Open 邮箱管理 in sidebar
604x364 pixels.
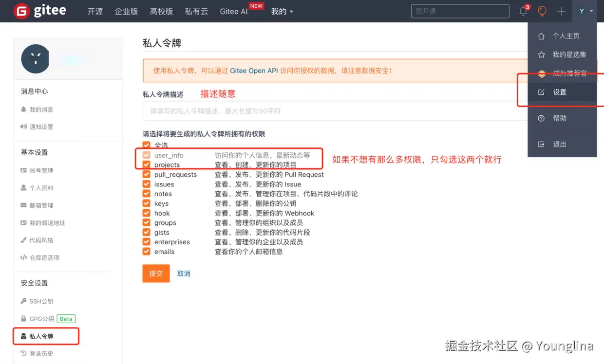pos(41,205)
